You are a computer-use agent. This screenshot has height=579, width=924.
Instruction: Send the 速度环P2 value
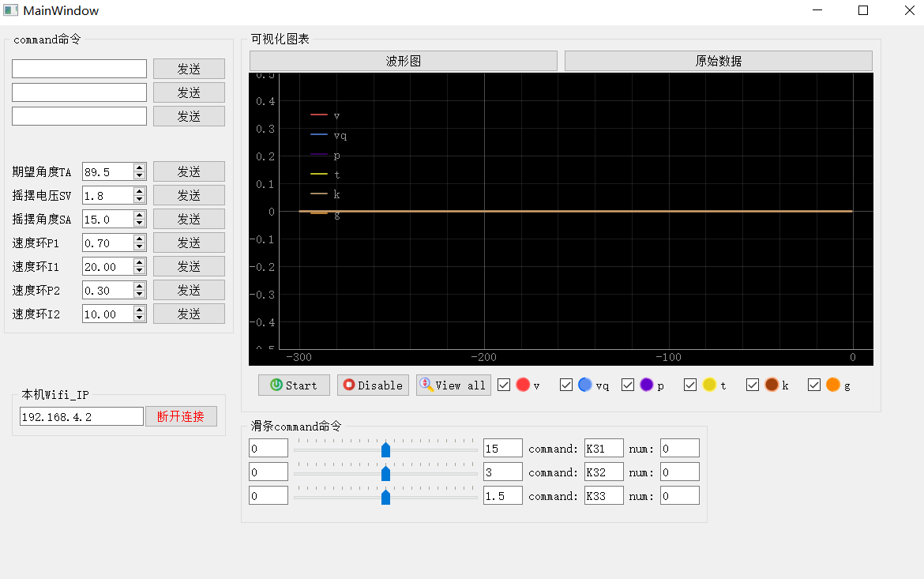[x=190, y=290]
